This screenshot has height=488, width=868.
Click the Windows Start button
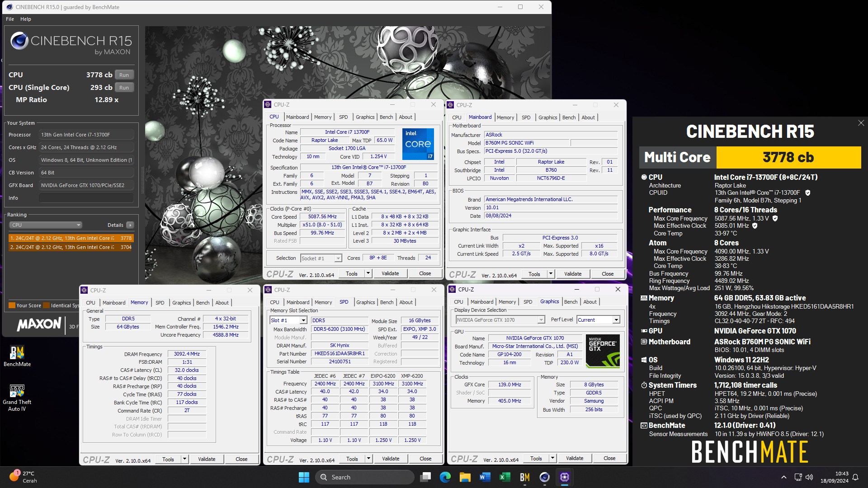pos(304,477)
